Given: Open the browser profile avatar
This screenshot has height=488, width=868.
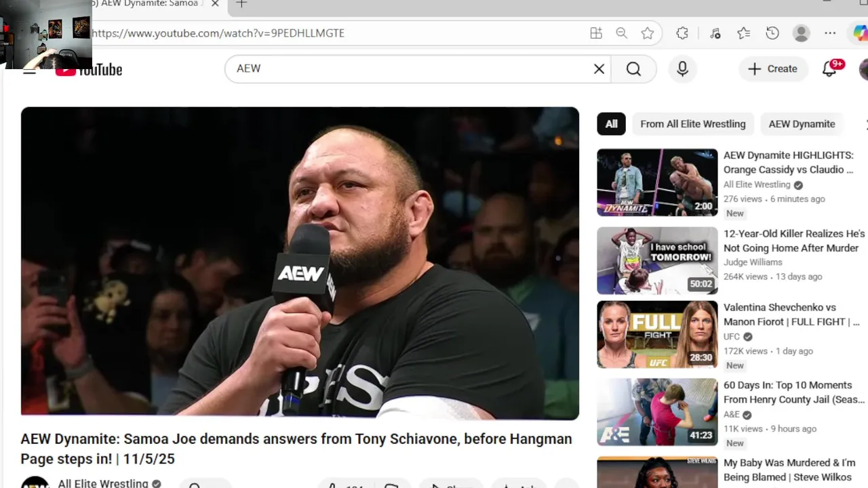Looking at the screenshot, I should [802, 33].
